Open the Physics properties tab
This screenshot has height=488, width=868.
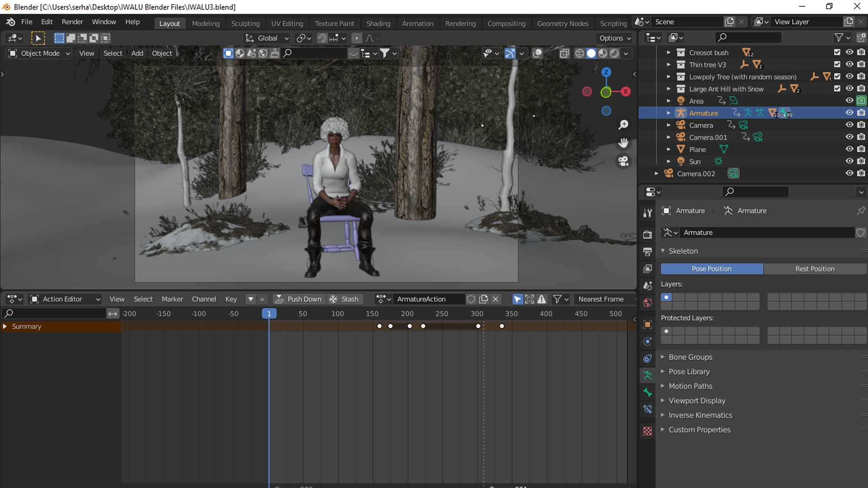pyautogui.click(x=647, y=341)
